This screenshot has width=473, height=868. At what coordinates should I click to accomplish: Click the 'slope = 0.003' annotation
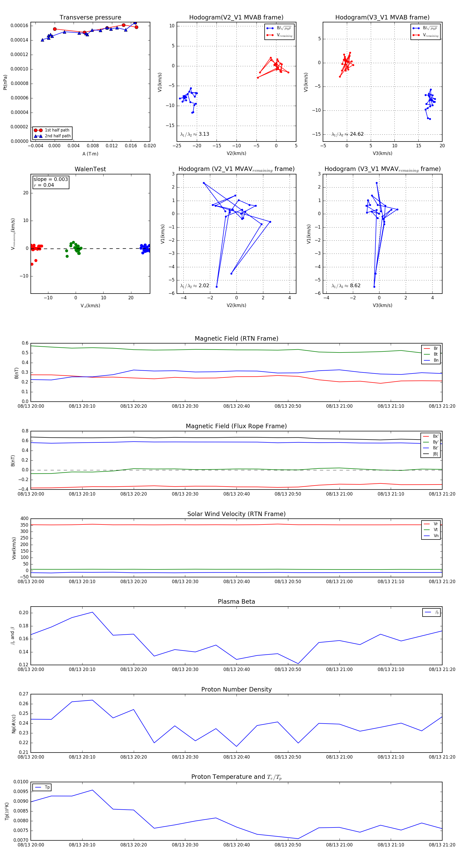(50, 179)
